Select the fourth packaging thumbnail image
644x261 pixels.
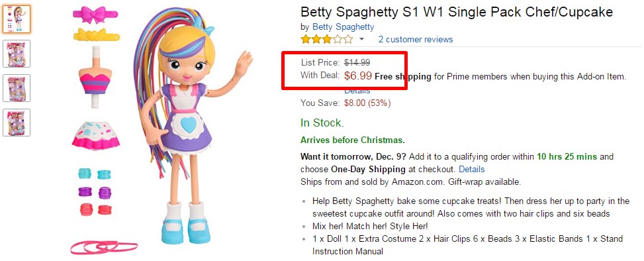(17, 123)
